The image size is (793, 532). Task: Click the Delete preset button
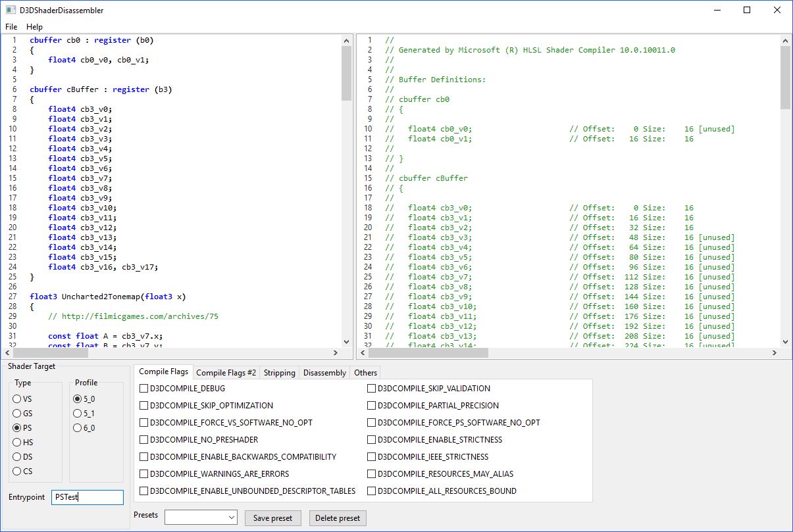click(337, 518)
